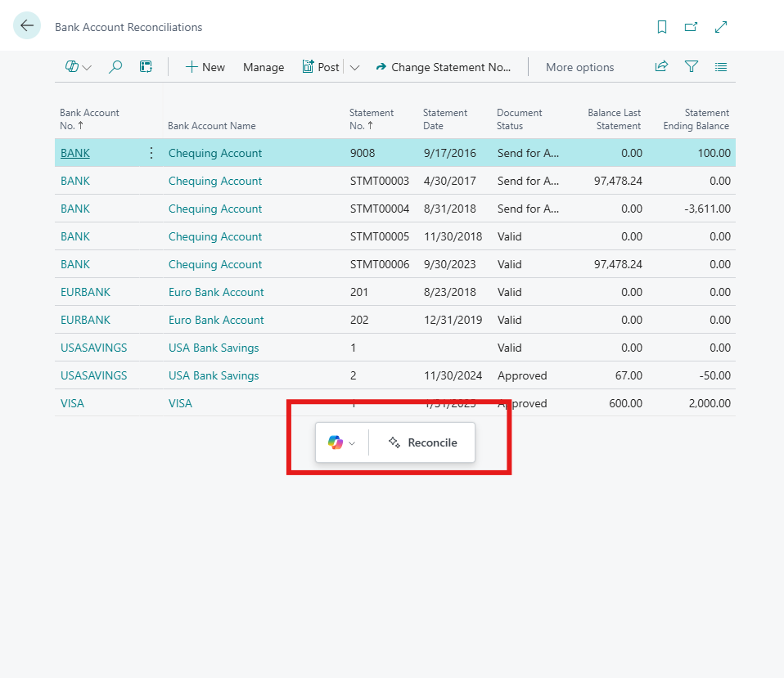
Task: Select Approved status for USASAVINGS statement 2
Action: pyautogui.click(x=522, y=375)
